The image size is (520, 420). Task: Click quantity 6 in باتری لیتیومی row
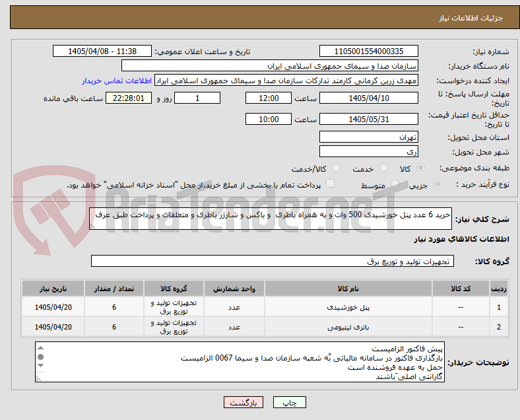click(x=114, y=327)
